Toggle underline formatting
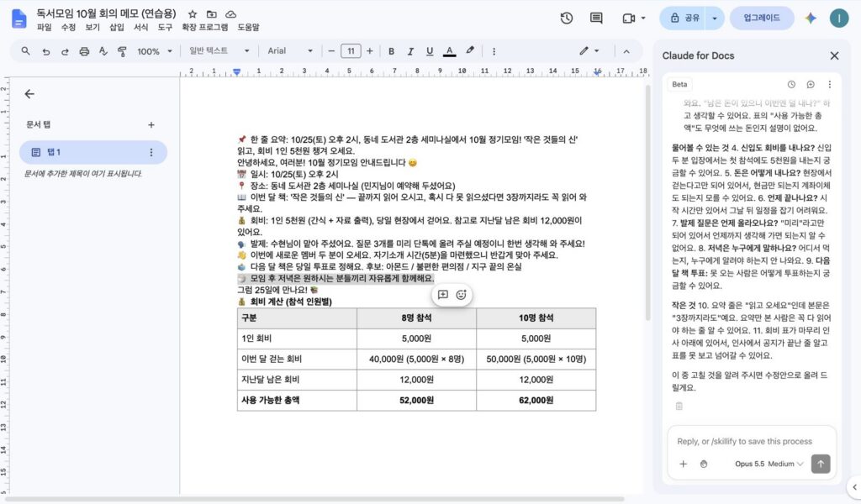 pos(430,51)
